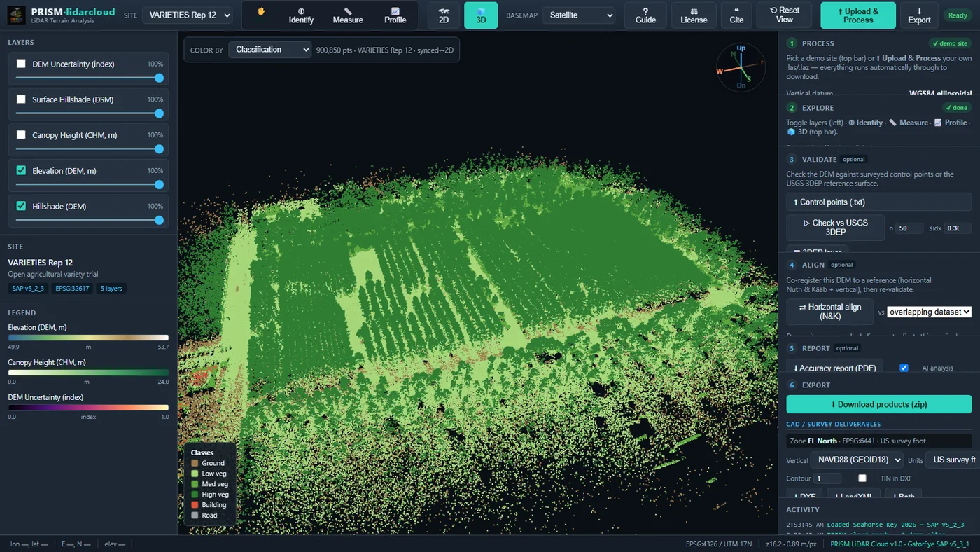Click step 3 VALIDATE number badge
Viewport: 980px width, 552px height.
792,160
